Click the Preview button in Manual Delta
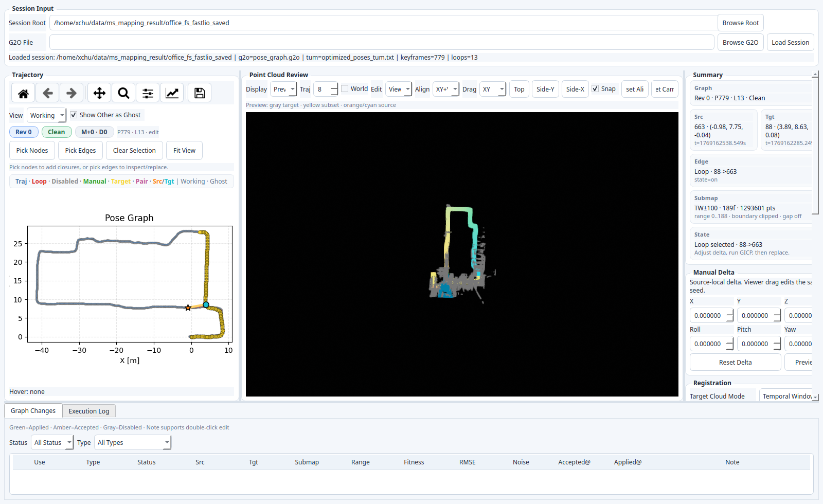This screenshot has height=504, width=823. click(799, 362)
